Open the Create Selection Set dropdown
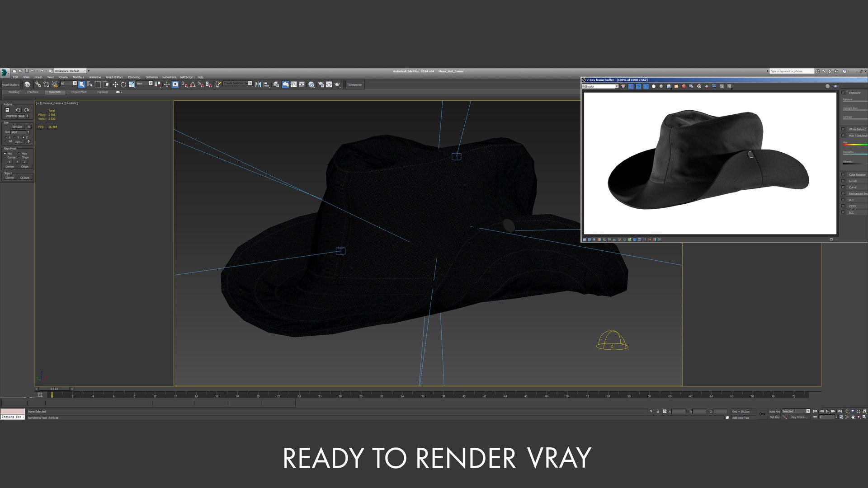This screenshot has height=488, width=868. [237, 84]
